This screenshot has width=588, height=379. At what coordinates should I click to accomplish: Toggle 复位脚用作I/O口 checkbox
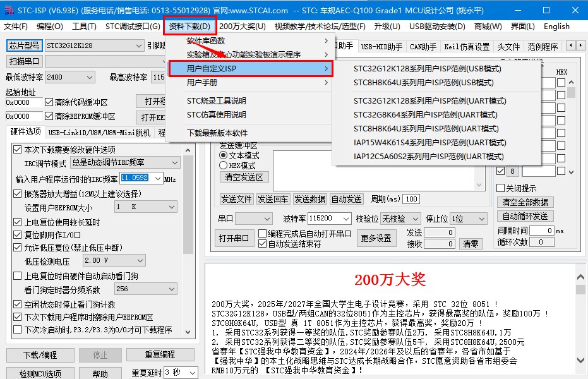17,235
